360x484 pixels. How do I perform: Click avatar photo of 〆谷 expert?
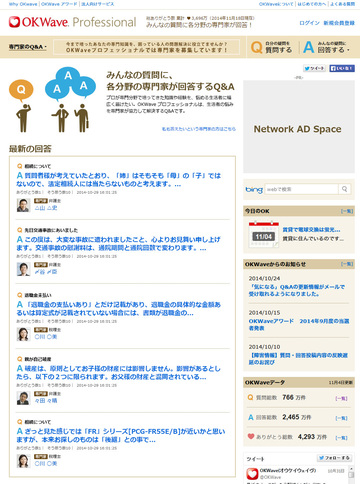[x=23, y=269]
